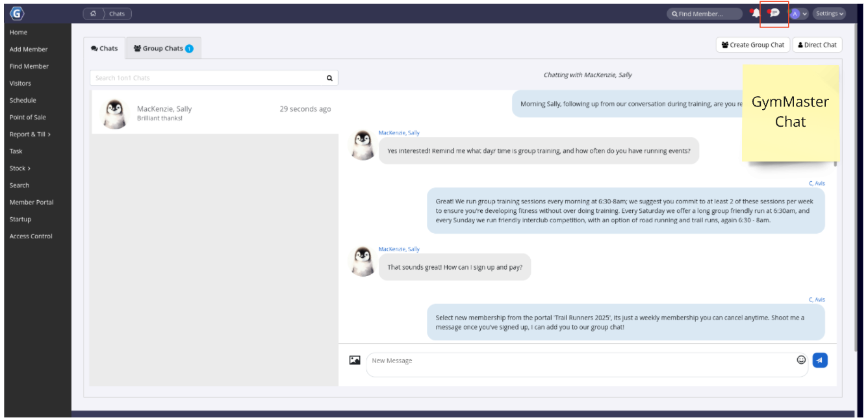The width and height of the screenshot is (868, 419).
Task: Open the notifications bell
Action: pos(756,13)
